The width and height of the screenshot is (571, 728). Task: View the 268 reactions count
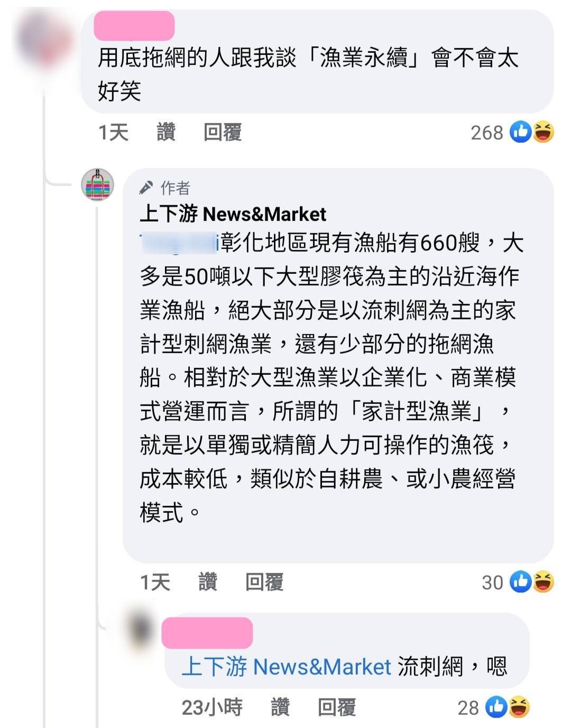(487, 133)
